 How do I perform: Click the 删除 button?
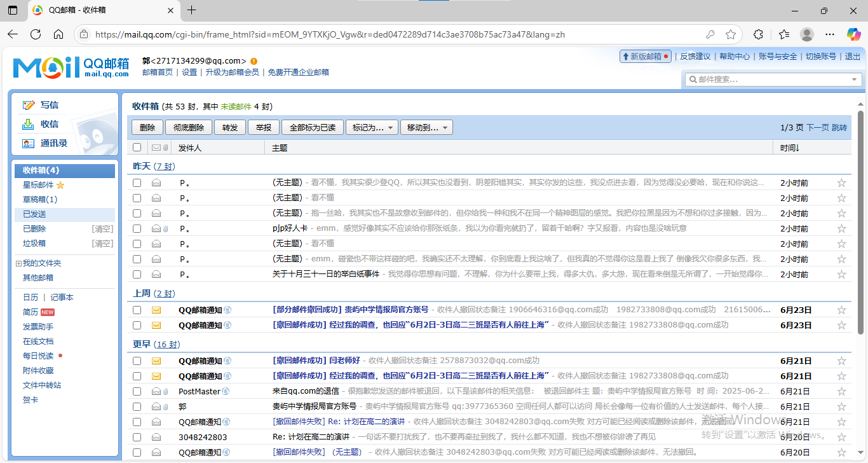(147, 127)
